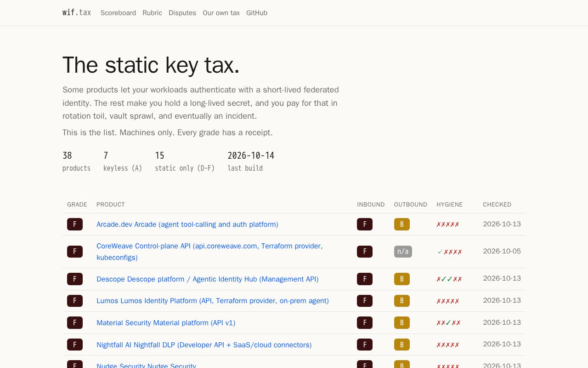Click the Descope inbound F badge
This screenshot has width=588, height=368.
365,279
